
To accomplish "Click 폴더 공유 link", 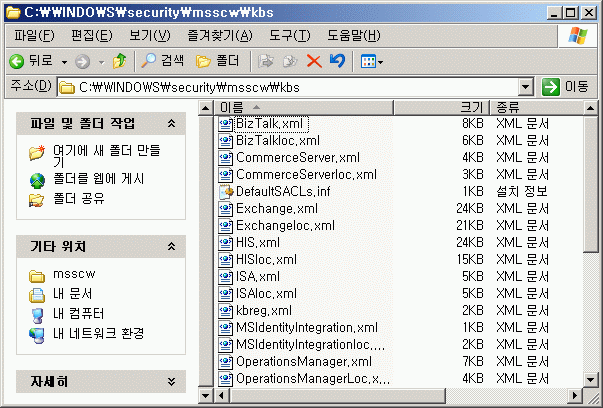I will tap(78, 198).
